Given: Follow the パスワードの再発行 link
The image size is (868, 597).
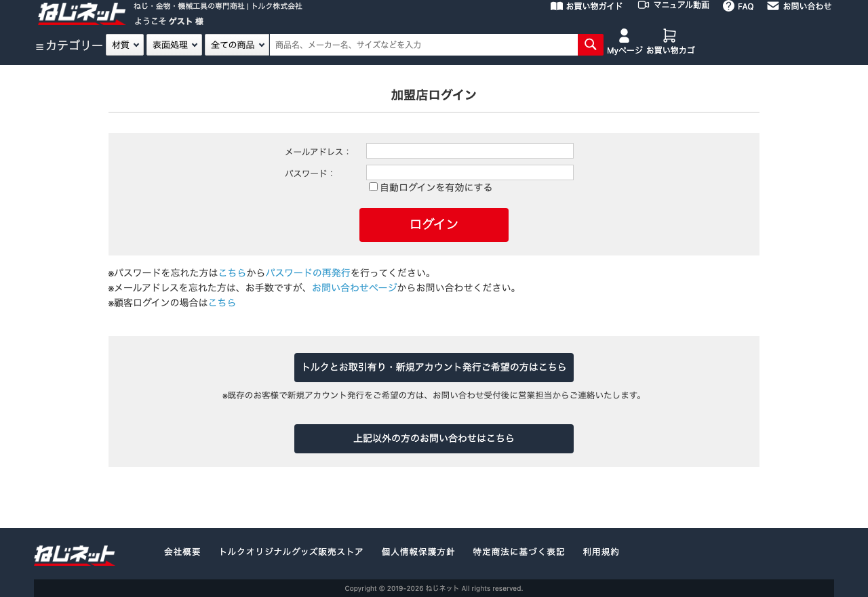Looking at the screenshot, I should [308, 272].
